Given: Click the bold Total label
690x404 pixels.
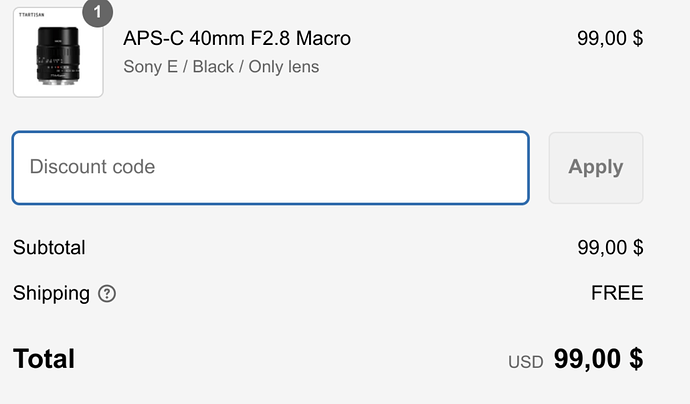Looking at the screenshot, I should (x=44, y=359).
